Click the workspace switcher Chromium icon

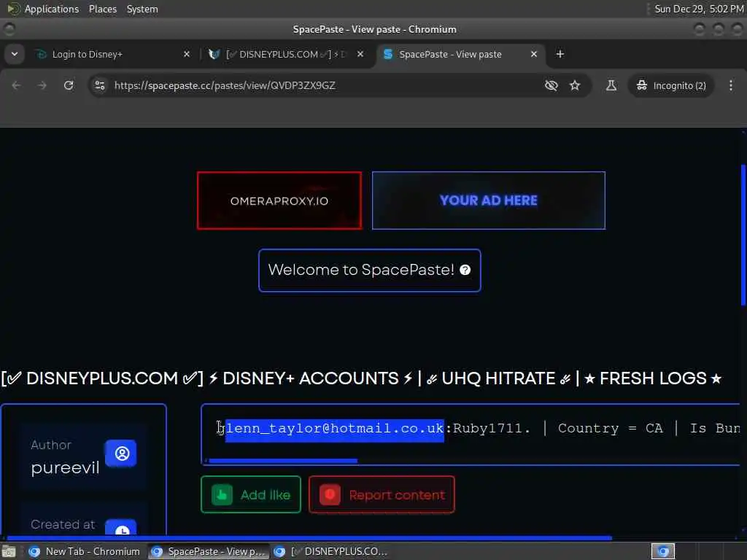(662, 551)
